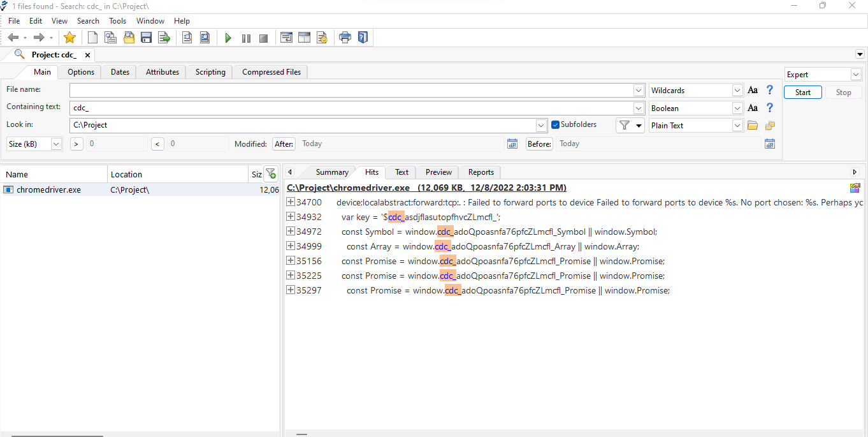Click the configuration gear document icon
This screenshot has height=437, width=868.
point(322,38)
